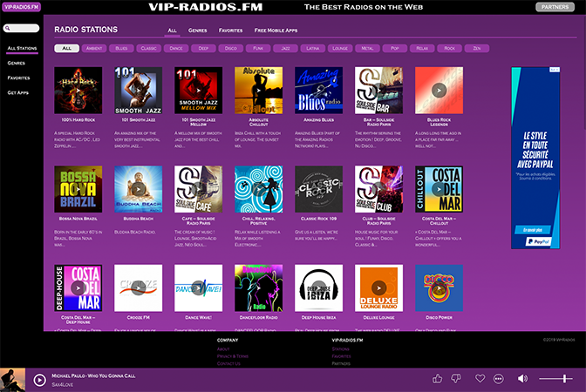This screenshot has height=392, width=586.
Task: Switch to the All tab
Action: [x=172, y=30]
